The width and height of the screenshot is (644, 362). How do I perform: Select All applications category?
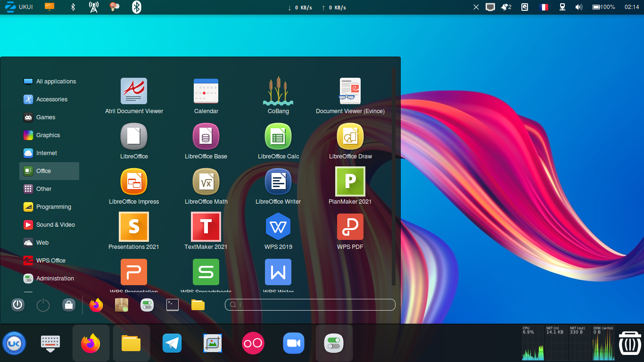(49, 82)
